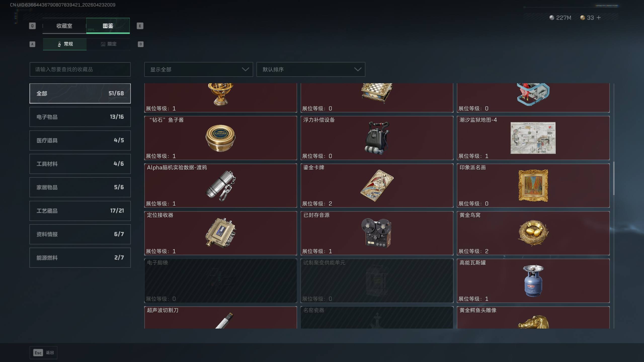Click the high-energy gas canister icon
The height and width of the screenshot is (362, 644).
533,281
